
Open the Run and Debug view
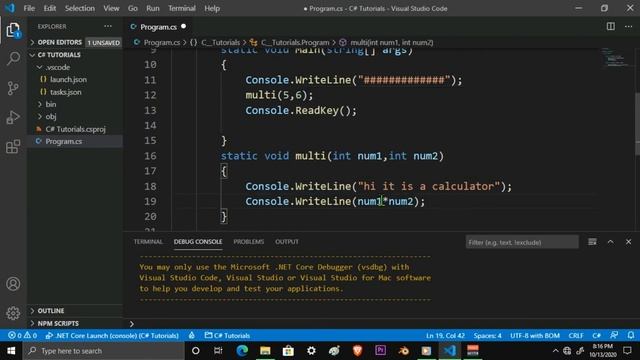[x=13, y=118]
